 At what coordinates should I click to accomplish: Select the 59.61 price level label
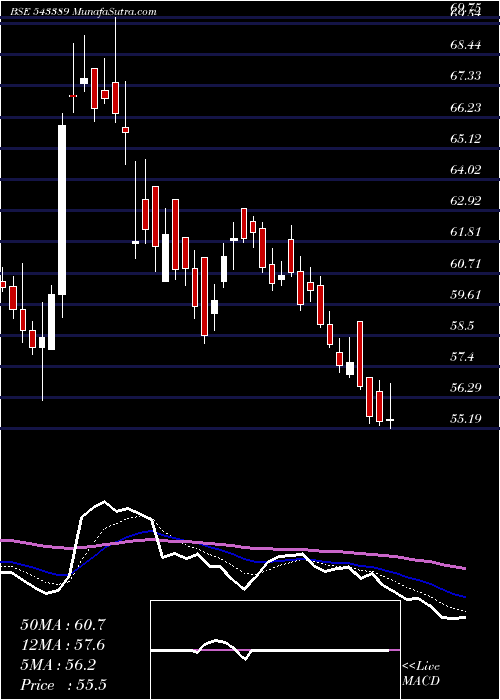coord(466,295)
